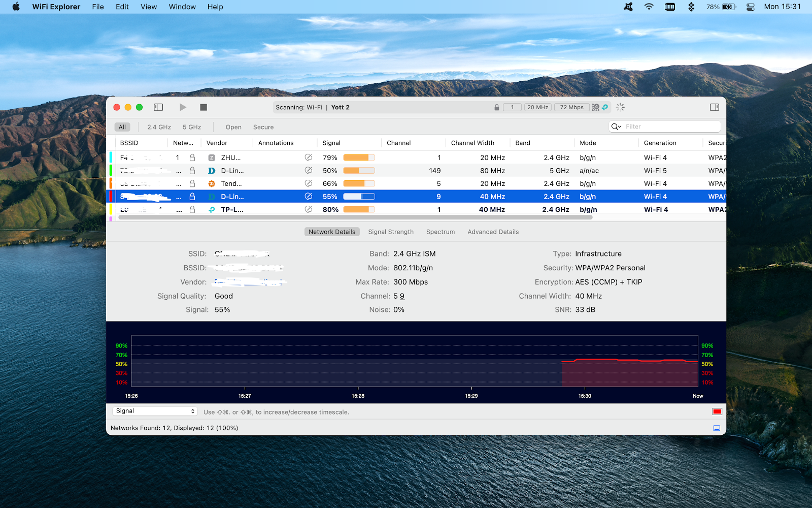This screenshot has width=812, height=508.
Task: Click the annotation icon in the 79% row
Action: (308, 157)
